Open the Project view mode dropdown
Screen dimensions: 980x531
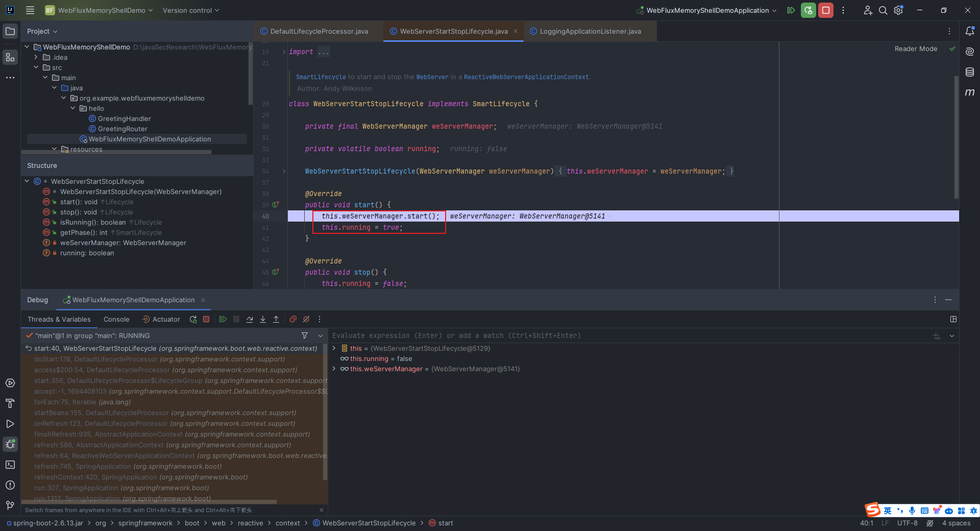pyautogui.click(x=42, y=31)
